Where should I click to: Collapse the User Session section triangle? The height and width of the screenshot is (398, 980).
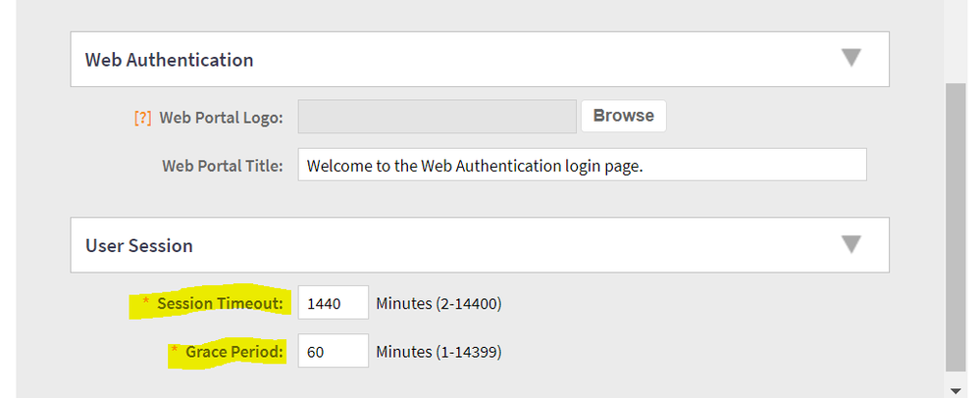coord(851,244)
